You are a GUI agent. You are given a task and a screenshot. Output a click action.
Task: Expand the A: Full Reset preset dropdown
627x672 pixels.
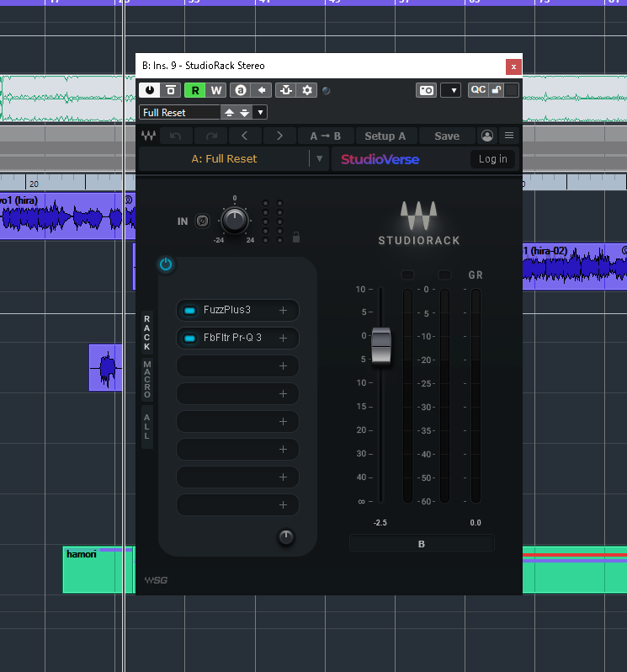tap(319, 158)
